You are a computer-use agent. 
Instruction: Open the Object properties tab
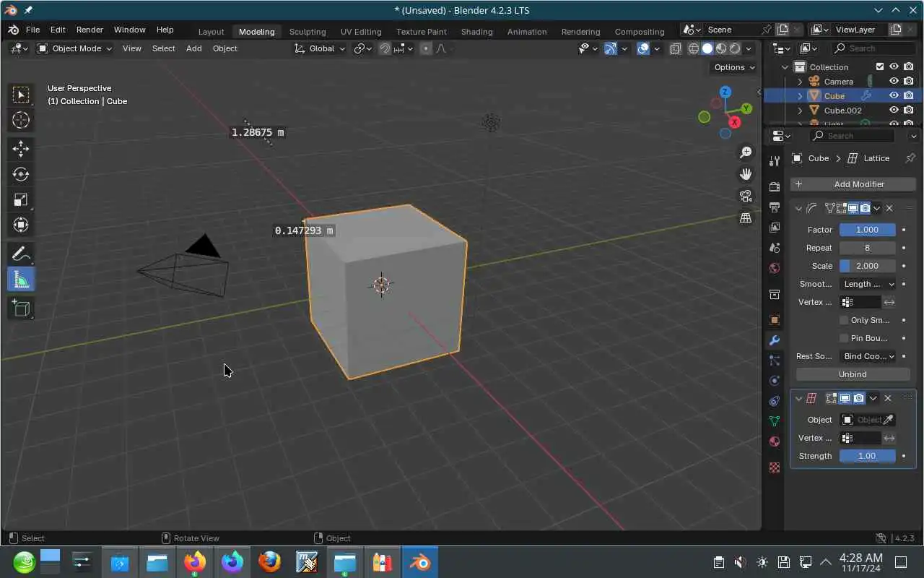tap(775, 319)
